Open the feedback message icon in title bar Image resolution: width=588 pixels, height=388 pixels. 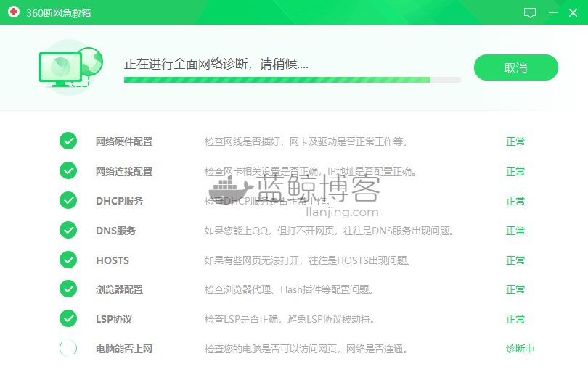click(x=529, y=13)
